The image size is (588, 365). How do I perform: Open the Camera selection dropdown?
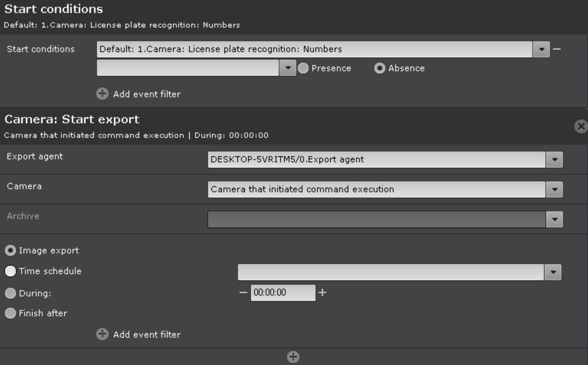(x=554, y=189)
